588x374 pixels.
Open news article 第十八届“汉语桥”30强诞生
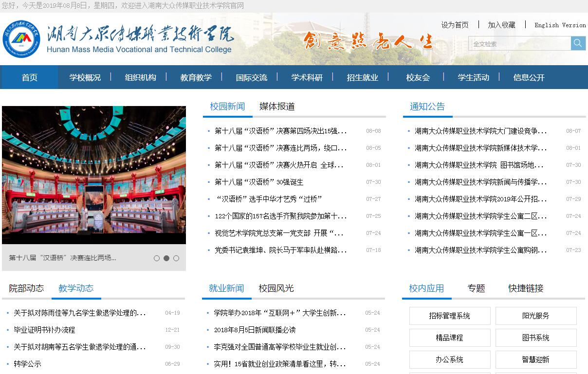[258, 182]
